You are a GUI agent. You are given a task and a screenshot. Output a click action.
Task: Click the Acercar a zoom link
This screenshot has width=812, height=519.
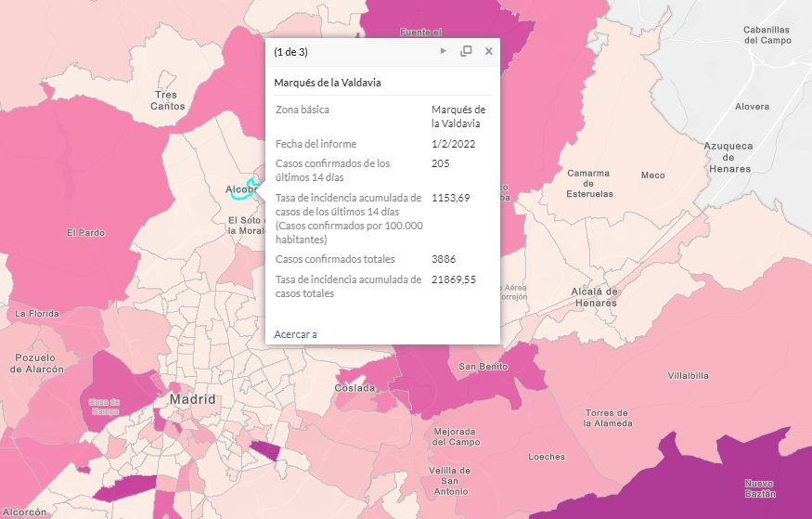click(295, 334)
